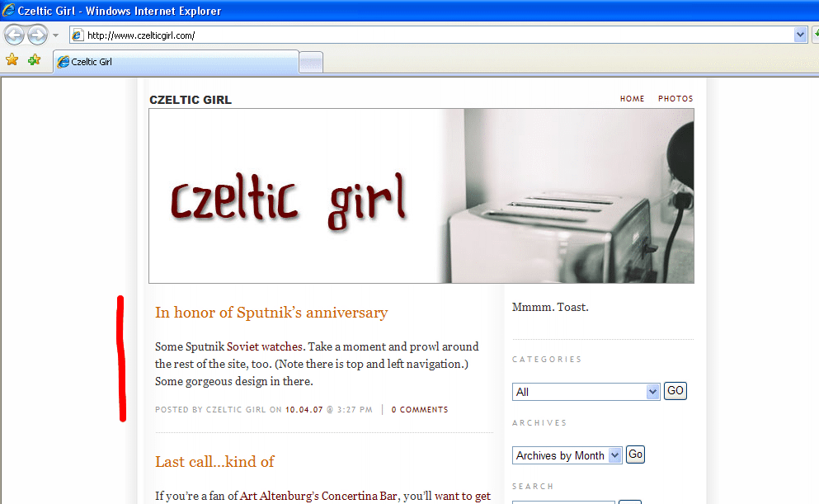
Task: Click the page icon in address bar
Action: point(78,35)
